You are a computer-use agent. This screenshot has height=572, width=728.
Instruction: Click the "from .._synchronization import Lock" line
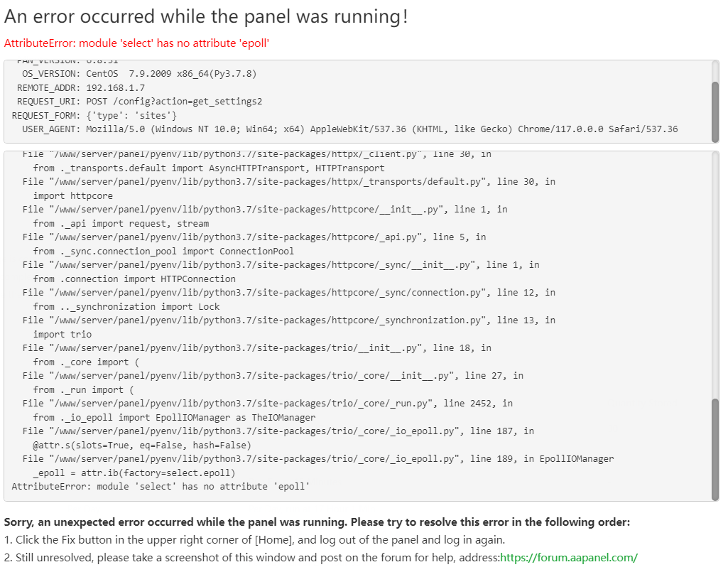click(x=126, y=307)
